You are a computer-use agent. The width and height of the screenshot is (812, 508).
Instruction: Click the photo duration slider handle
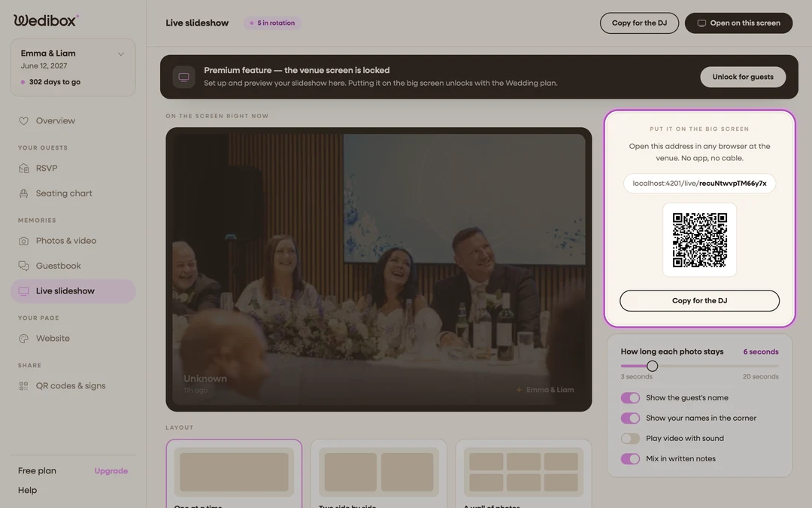pos(653,366)
